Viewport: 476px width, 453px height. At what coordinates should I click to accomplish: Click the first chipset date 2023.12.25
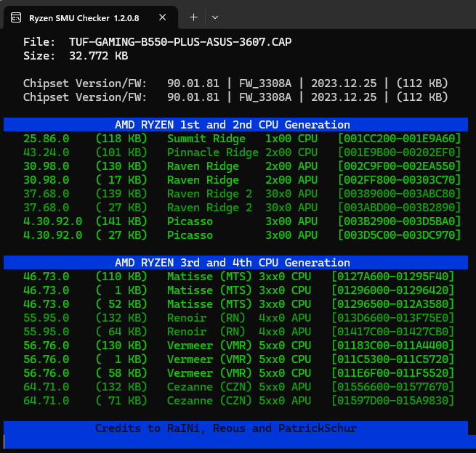coord(344,83)
